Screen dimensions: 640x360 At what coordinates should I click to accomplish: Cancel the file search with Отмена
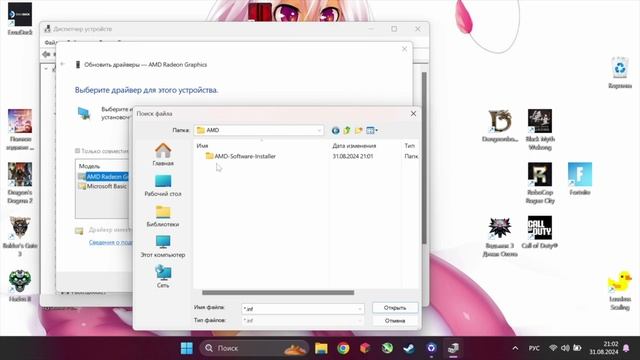[395, 321]
